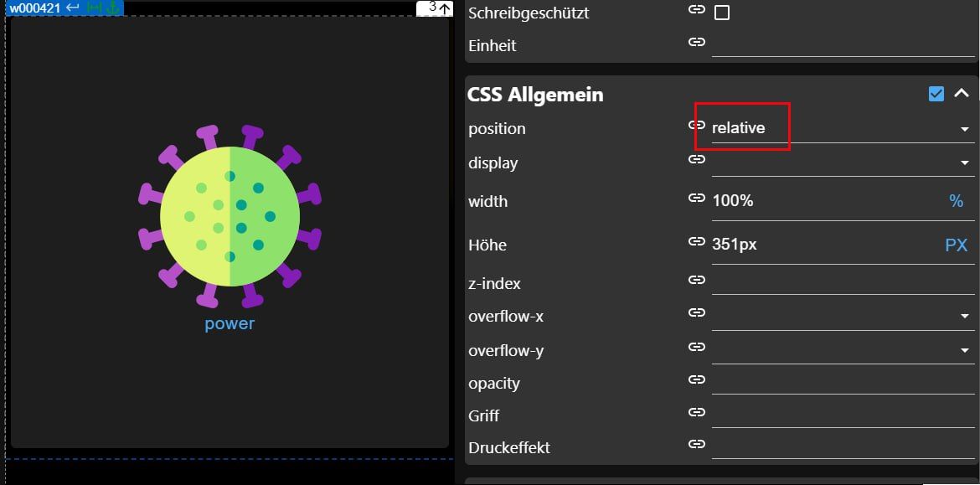Screen dimensions: 980x485
Task: Collapse the CSS Allgemein section
Action: pyautogui.click(x=962, y=94)
